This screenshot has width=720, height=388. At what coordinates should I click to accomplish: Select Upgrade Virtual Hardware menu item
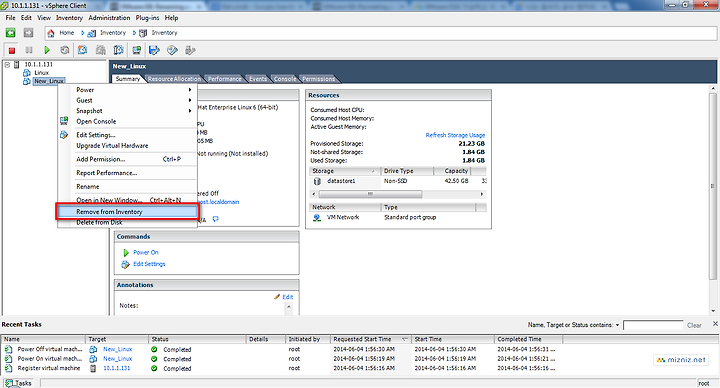coord(127,146)
